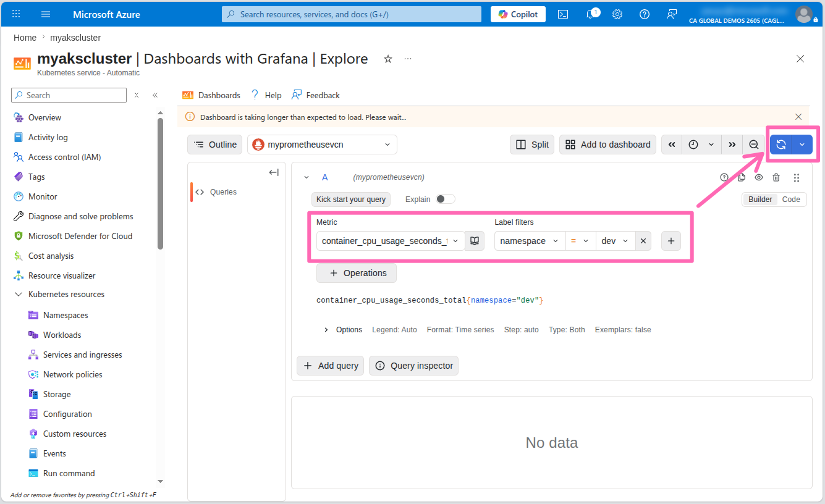Open the Metric selection dropdown

(391, 241)
